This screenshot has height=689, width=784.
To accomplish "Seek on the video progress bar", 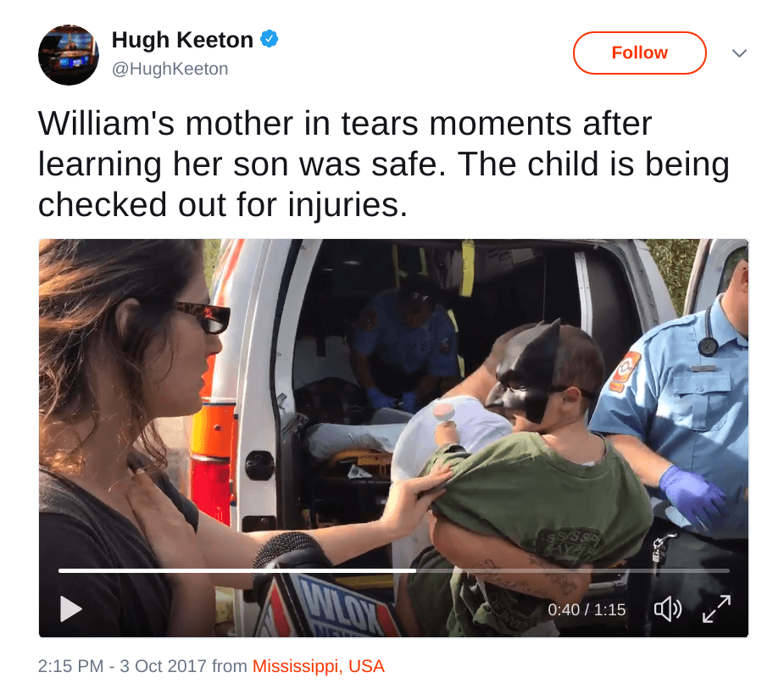I will pyautogui.click(x=393, y=570).
